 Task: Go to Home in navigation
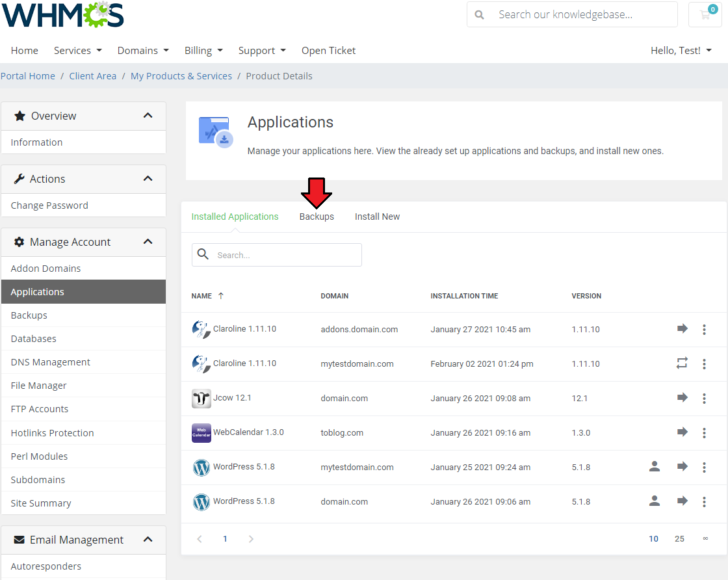[25, 50]
